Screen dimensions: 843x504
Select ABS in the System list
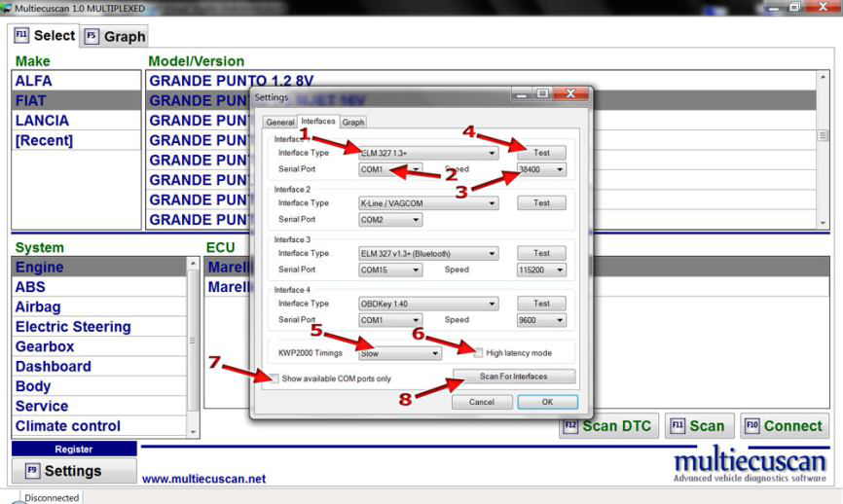point(29,287)
